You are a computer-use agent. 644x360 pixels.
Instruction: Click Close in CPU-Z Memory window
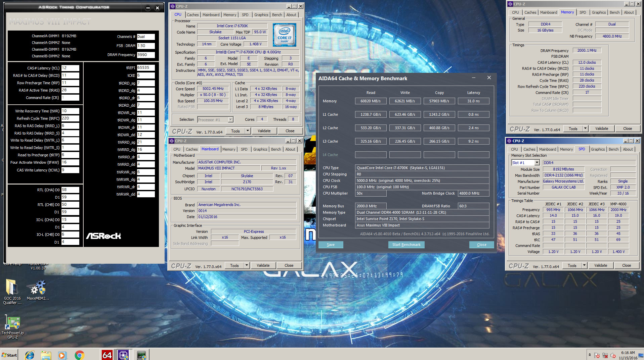click(627, 128)
